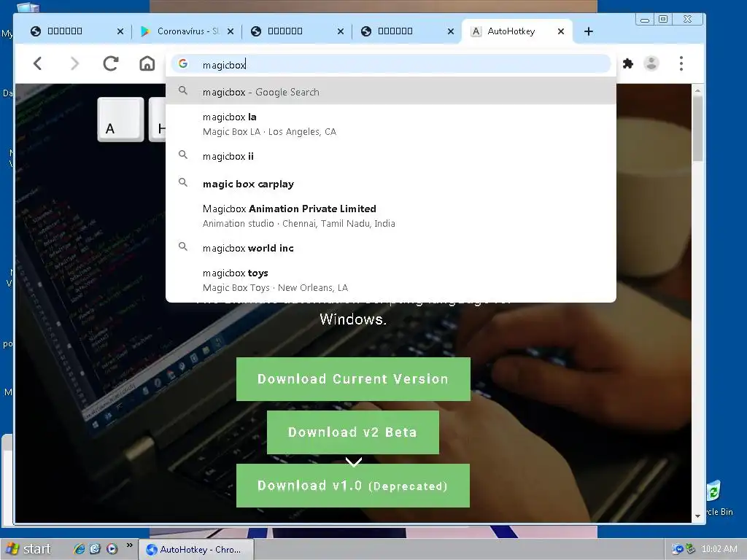Open Chrome's three-dot menu
This screenshot has height=560, width=747.
(681, 63)
